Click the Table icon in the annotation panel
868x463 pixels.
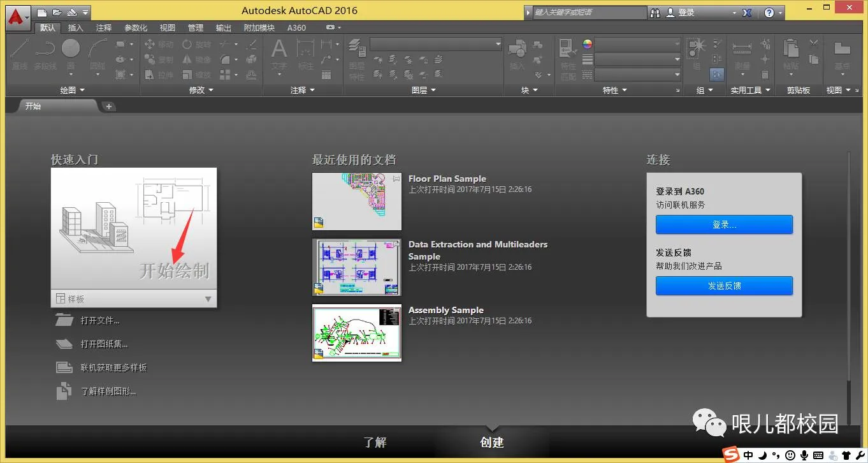[326, 75]
